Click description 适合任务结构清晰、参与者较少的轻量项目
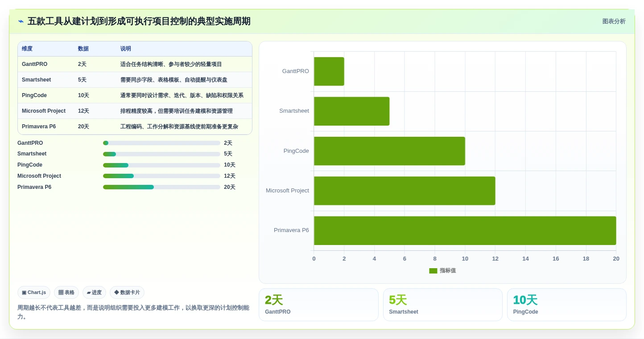 (171, 64)
